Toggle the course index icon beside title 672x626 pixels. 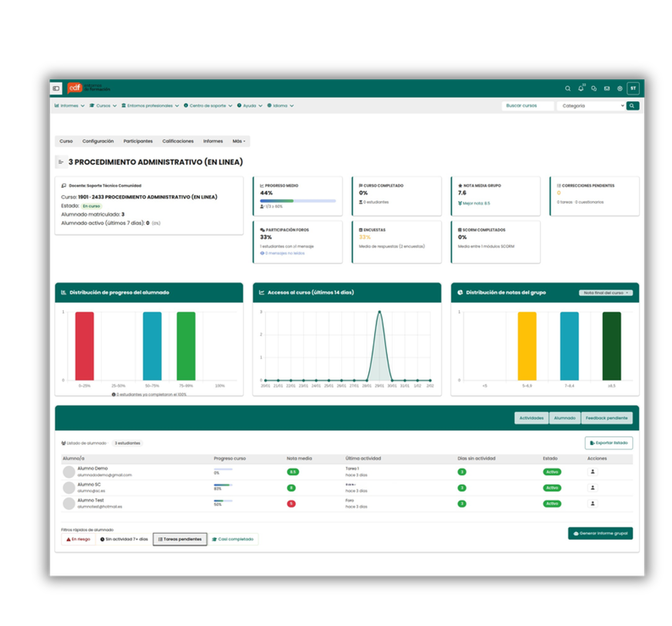coord(61,162)
